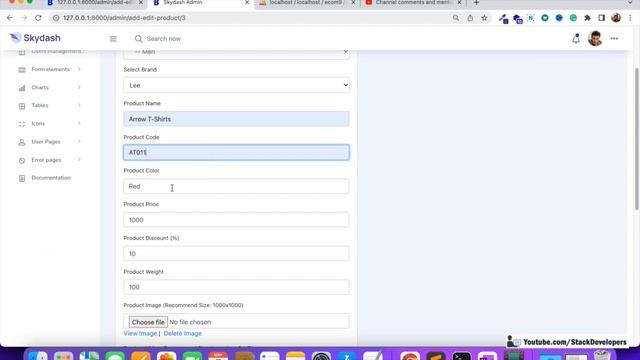Click the Product Color field showing Red
Viewport: 640px width, 360px height.
[236, 186]
